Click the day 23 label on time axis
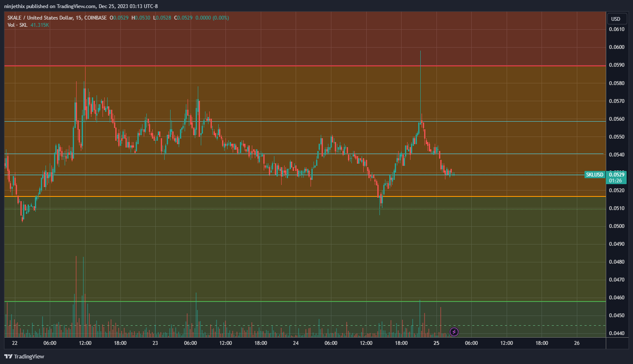 tap(155, 343)
